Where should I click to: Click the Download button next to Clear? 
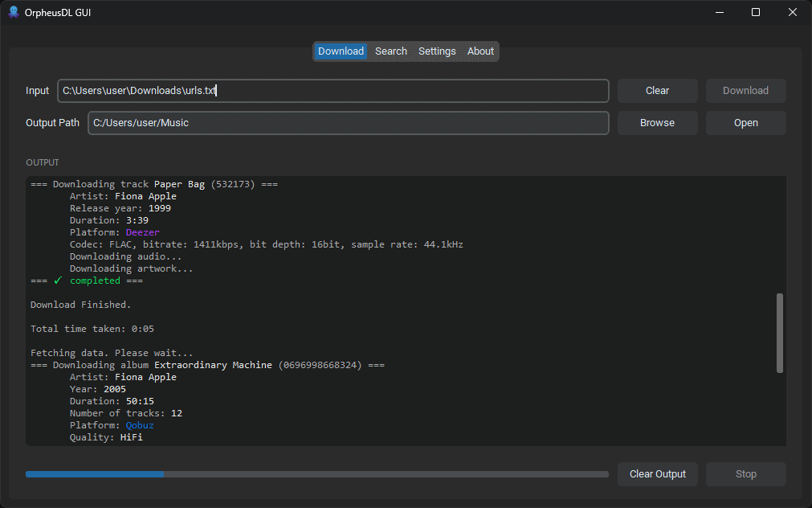(x=745, y=91)
